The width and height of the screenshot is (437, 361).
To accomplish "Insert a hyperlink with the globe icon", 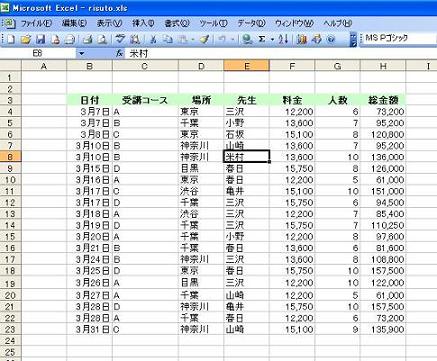I will point(247,39).
